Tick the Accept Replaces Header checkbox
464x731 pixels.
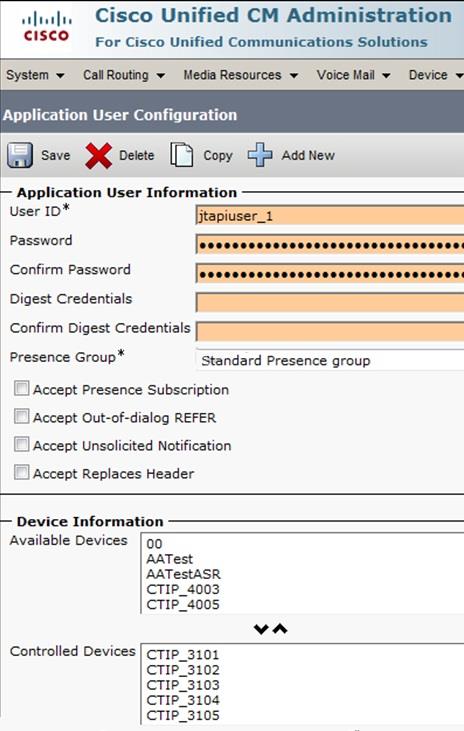pos(21,472)
